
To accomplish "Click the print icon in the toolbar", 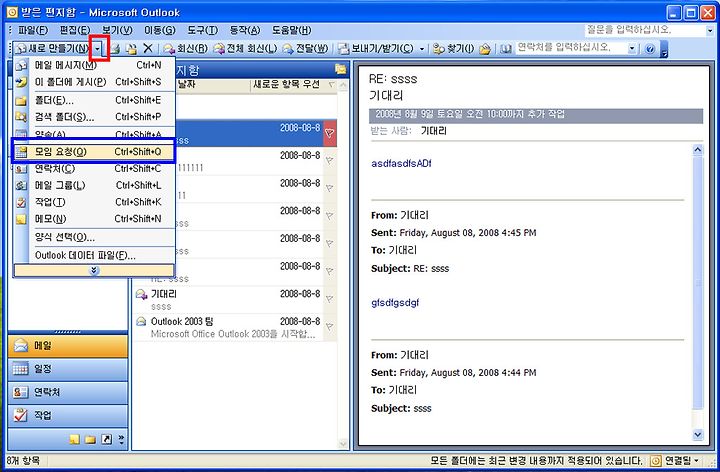I will [115, 48].
